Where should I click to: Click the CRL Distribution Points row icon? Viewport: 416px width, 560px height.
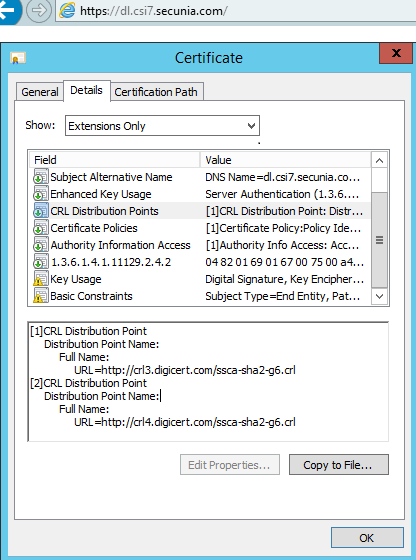pos(41,211)
